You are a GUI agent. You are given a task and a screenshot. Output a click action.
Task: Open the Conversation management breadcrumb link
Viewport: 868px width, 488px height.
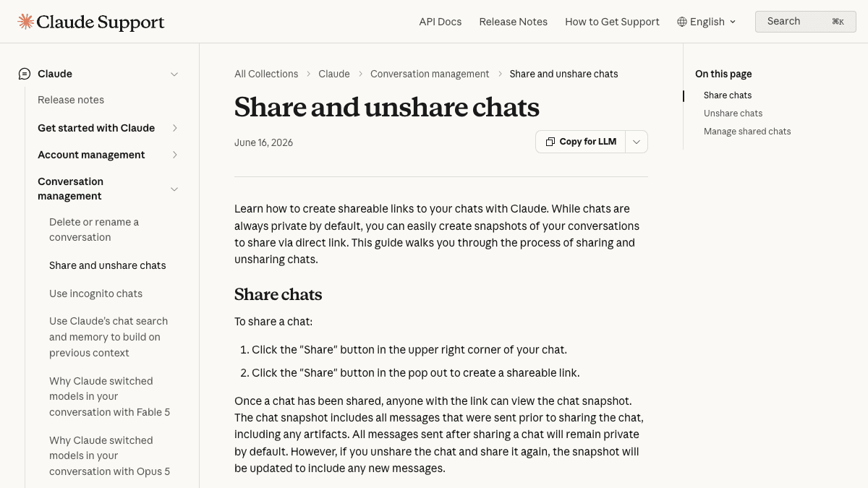click(x=430, y=74)
